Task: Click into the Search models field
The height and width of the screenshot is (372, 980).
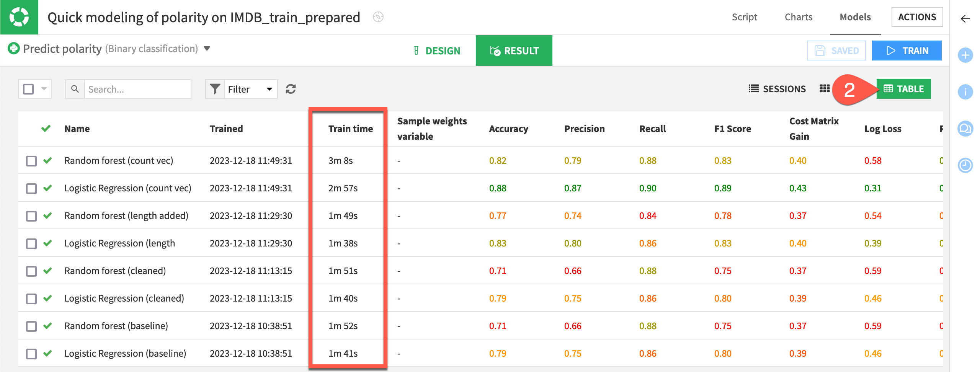Action: [137, 89]
